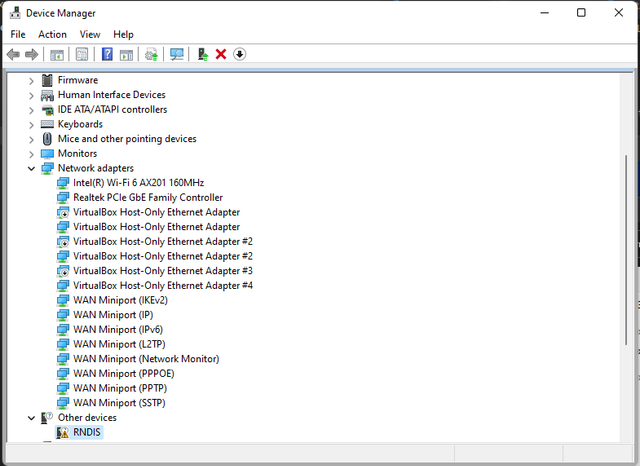Select WAN Miniport (Network Monitor)

click(x=146, y=359)
